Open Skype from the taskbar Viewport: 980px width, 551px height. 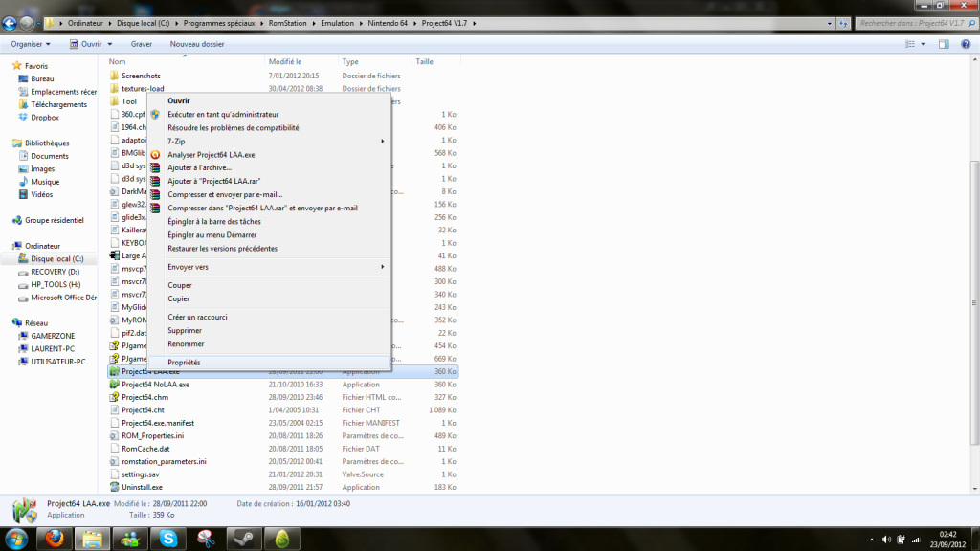pos(168,539)
